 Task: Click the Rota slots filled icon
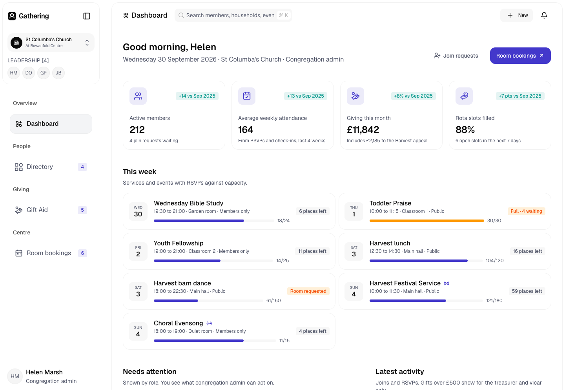[464, 96]
